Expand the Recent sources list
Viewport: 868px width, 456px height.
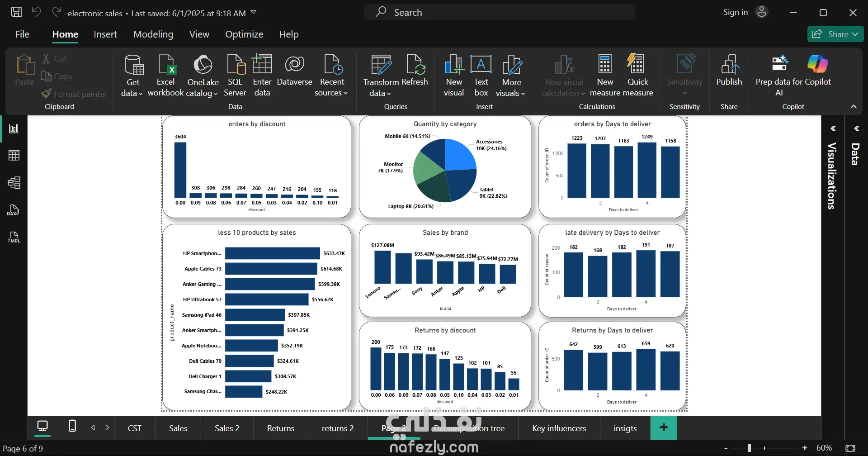point(332,76)
